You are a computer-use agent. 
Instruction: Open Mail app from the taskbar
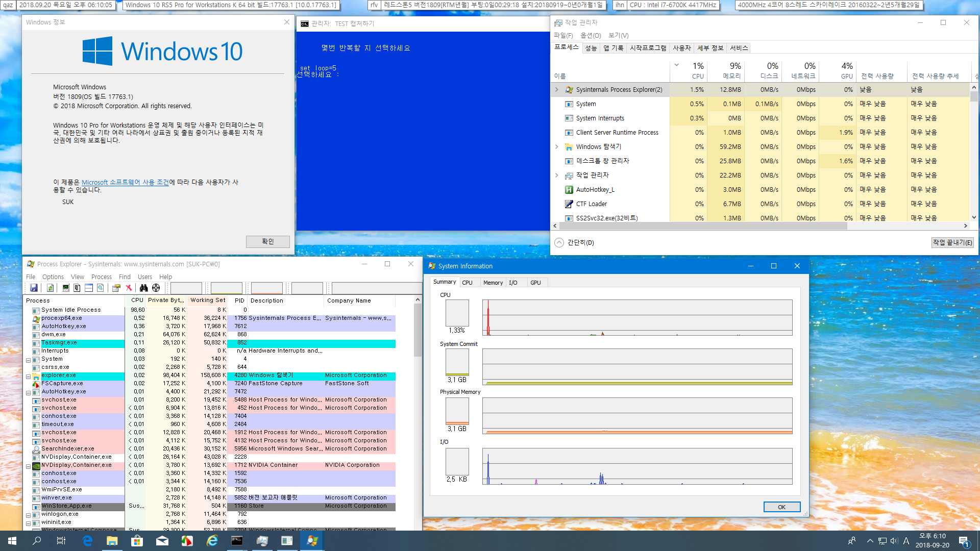click(162, 541)
